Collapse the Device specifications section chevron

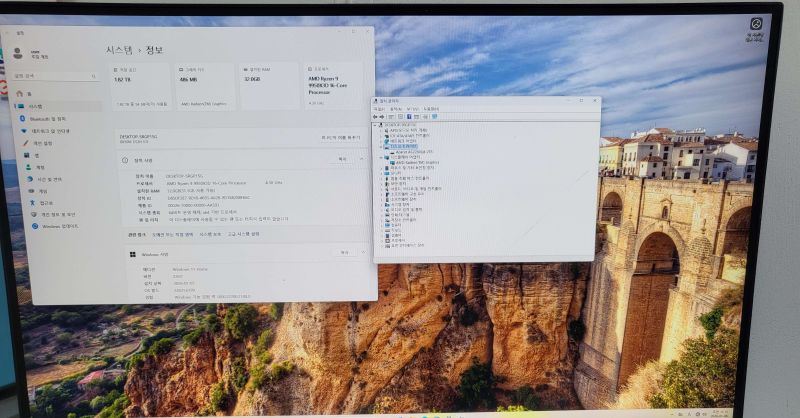point(363,159)
